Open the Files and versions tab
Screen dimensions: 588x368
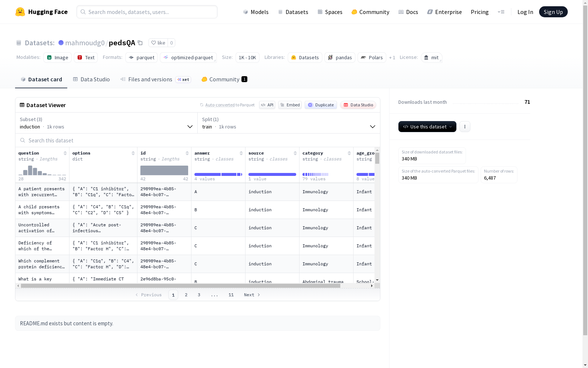tap(155, 79)
